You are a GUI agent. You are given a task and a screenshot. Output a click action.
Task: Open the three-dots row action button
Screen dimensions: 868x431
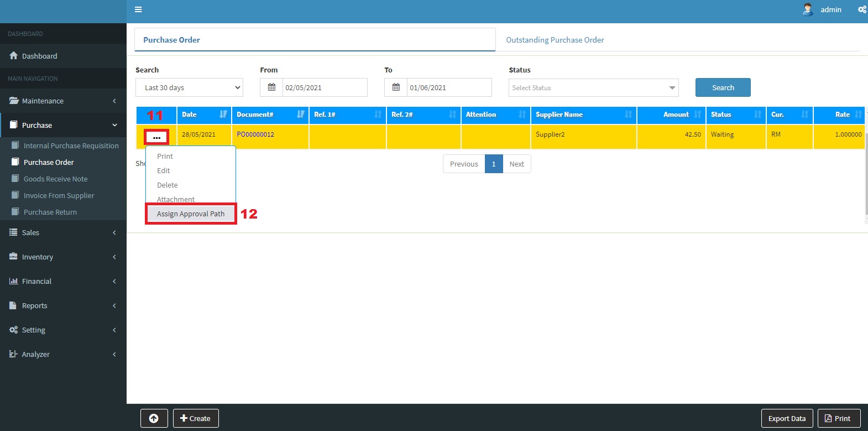click(156, 137)
